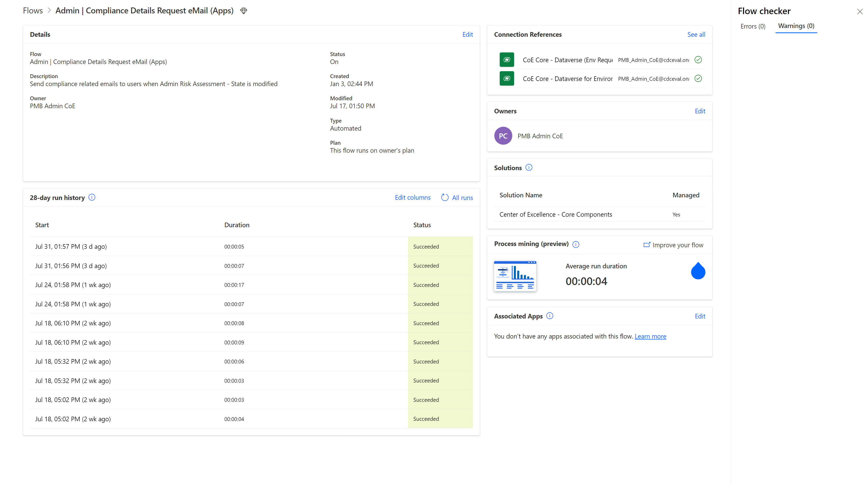Expand See all connection references

(696, 34)
